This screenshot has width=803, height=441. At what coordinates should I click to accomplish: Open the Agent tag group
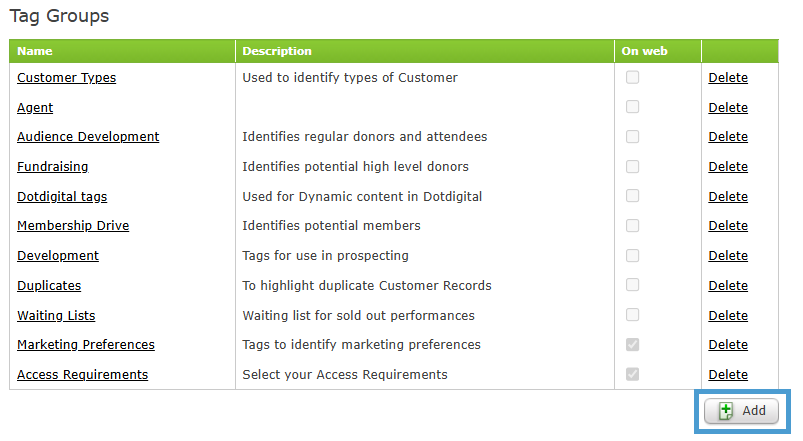pos(35,108)
